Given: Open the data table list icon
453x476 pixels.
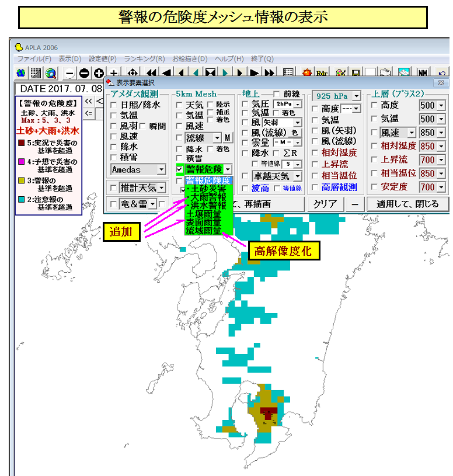Looking at the screenshot, I should pyautogui.click(x=288, y=72).
